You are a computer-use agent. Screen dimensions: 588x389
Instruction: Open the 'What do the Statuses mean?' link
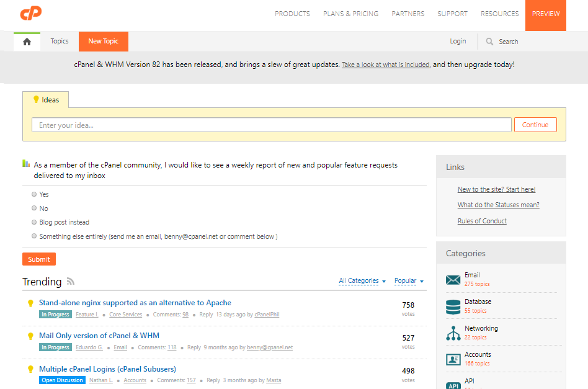(498, 204)
